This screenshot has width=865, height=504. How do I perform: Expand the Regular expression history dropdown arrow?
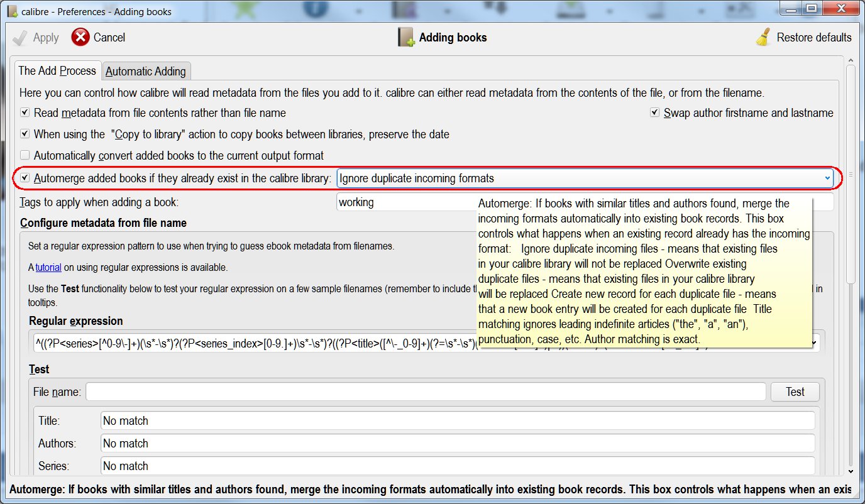click(x=815, y=342)
